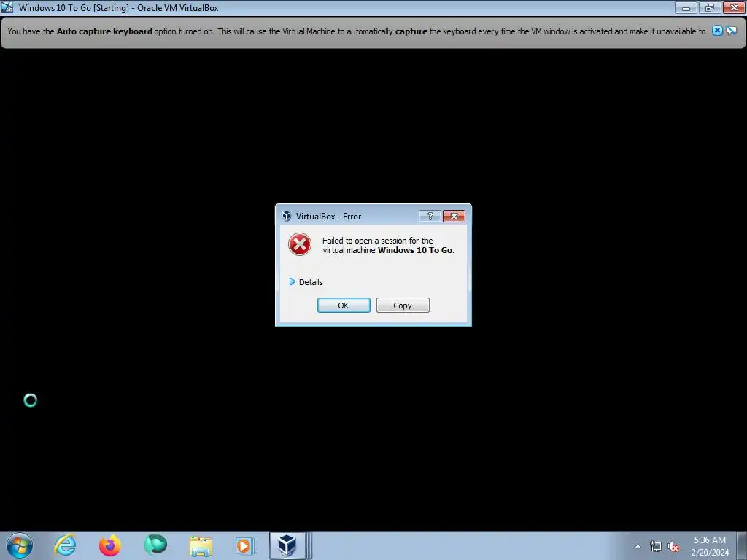
Task: Open Windows Explorer folder icon
Action: tap(201, 545)
